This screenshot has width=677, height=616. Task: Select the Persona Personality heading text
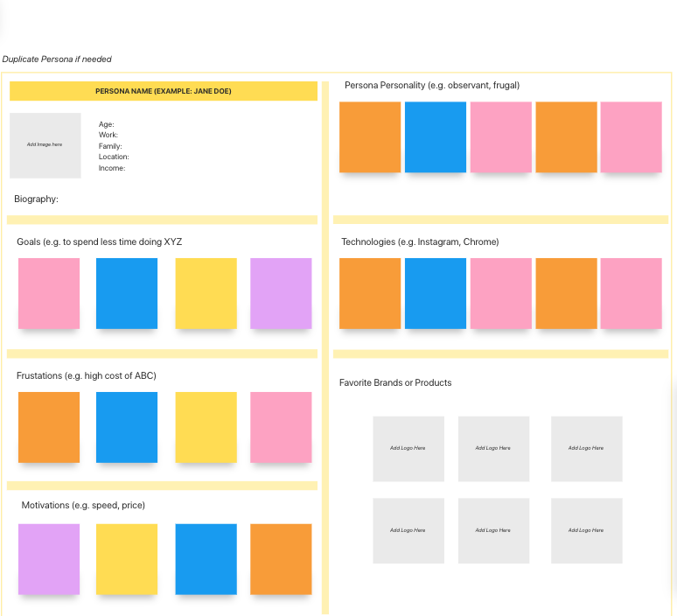[x=432, y=86]
